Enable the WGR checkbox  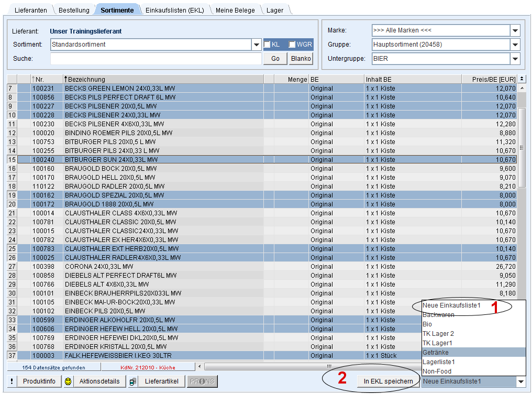coord(292,45)
